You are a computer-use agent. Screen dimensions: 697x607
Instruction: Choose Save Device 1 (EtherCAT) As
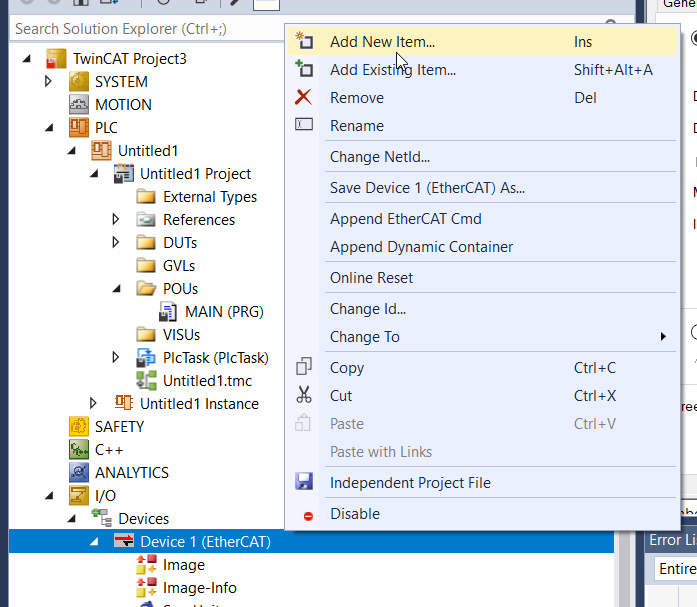pos(482,188)
